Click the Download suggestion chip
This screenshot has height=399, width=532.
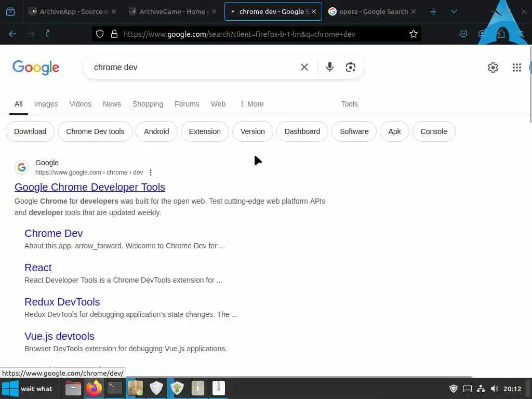click(30, 131)
